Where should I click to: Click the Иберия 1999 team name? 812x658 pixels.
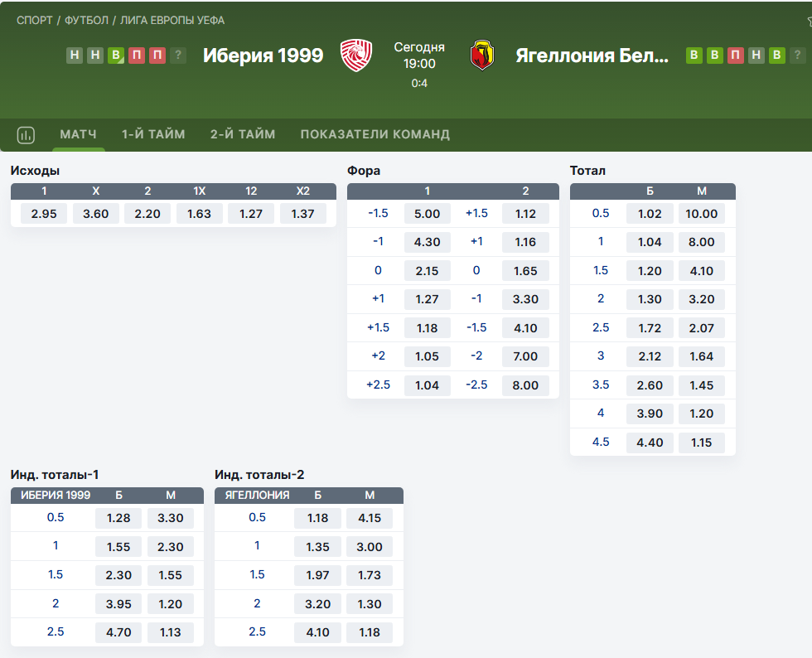pos(263,56)
